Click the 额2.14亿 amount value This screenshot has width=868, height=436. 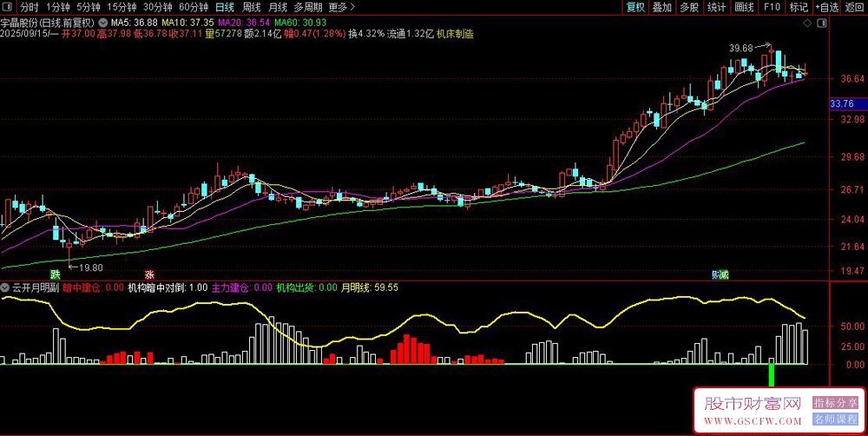[263, 34]
